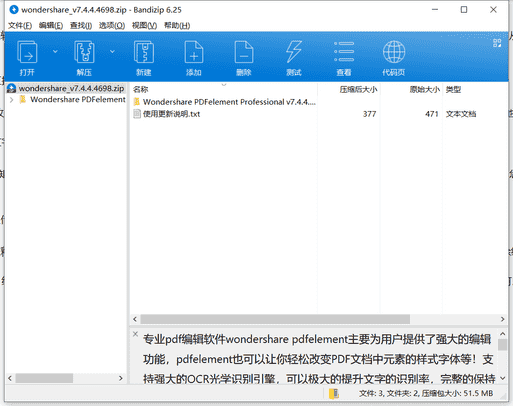
Task: Click the 文本文档 type cell
Action: [x=461, y=114]
